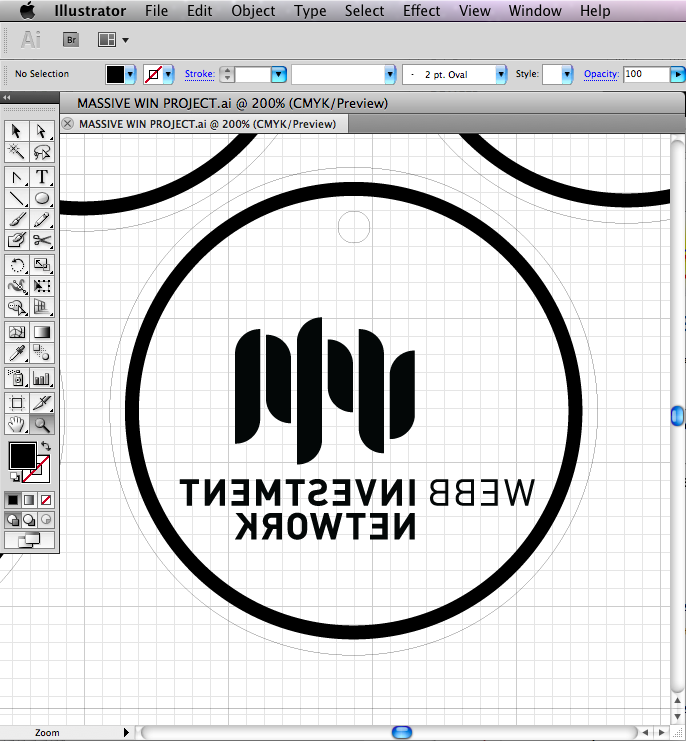Select the Direct Selection white arrow tool
The width and height of the screenshot is (686, 741).
[42, 131]
